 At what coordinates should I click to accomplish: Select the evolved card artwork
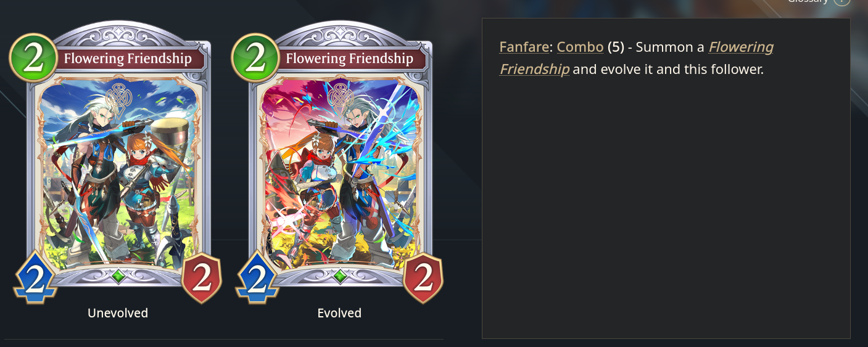340,173
